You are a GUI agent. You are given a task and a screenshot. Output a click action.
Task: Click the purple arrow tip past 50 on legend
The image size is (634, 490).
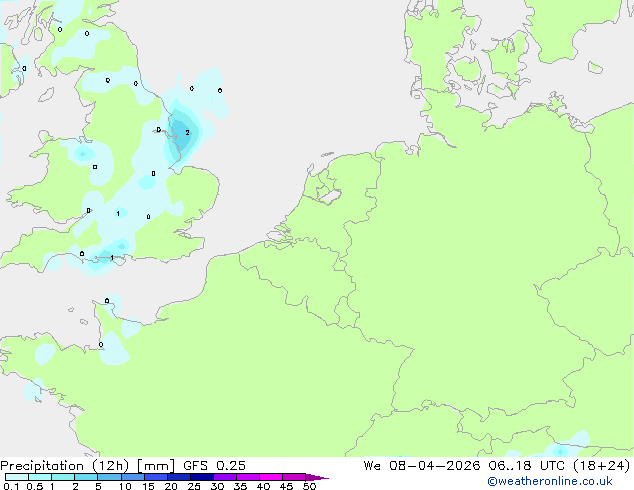[317, 478]
